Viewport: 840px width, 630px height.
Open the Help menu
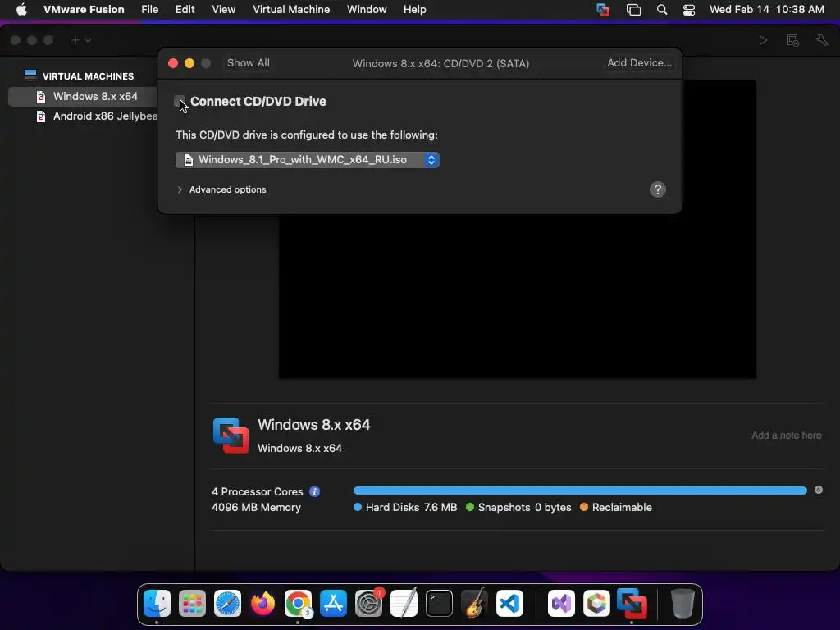414,10
